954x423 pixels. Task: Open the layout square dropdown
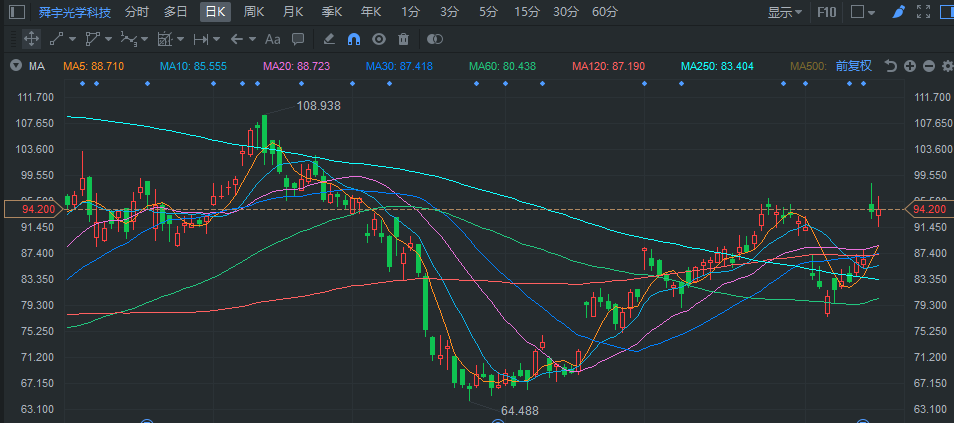pyautogui.click(x=863, y=12)
